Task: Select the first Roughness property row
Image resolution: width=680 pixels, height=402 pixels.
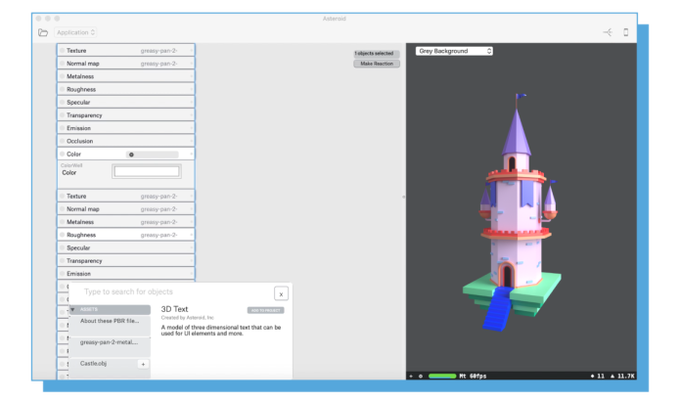Action: (x=125, y=89)
